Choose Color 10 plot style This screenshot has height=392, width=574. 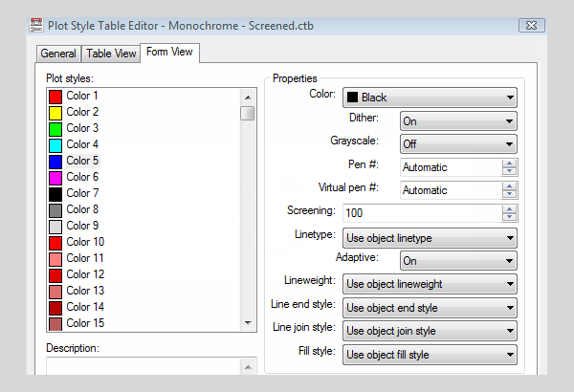(85, 242)
